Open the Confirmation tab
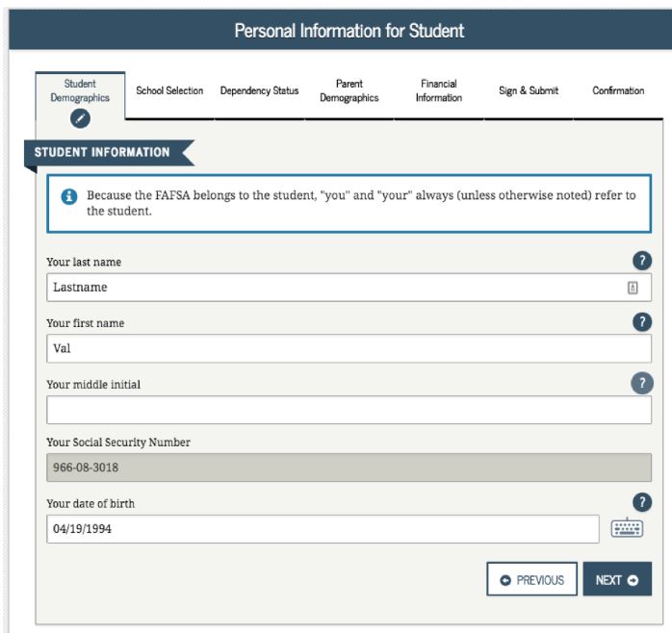Image resolution: width=672 pixels, height=633 pixels. coord(618,90)
